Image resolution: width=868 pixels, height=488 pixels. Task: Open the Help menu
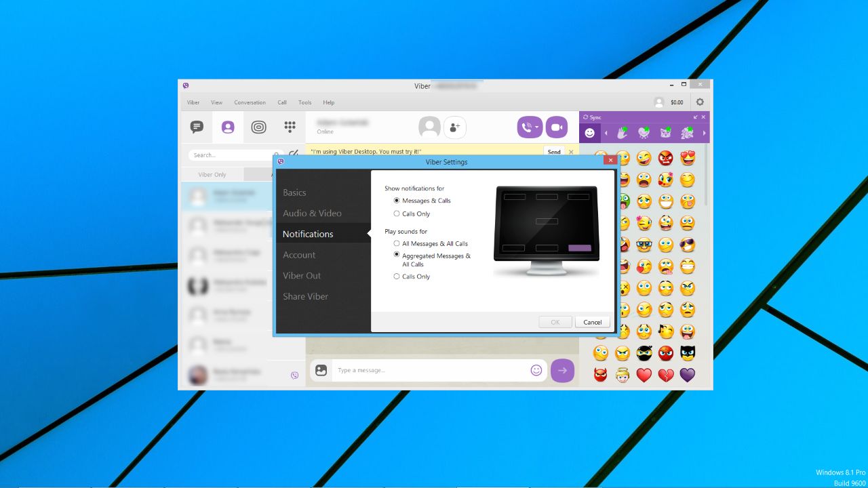pyautogui.click(x=328, y=102)
